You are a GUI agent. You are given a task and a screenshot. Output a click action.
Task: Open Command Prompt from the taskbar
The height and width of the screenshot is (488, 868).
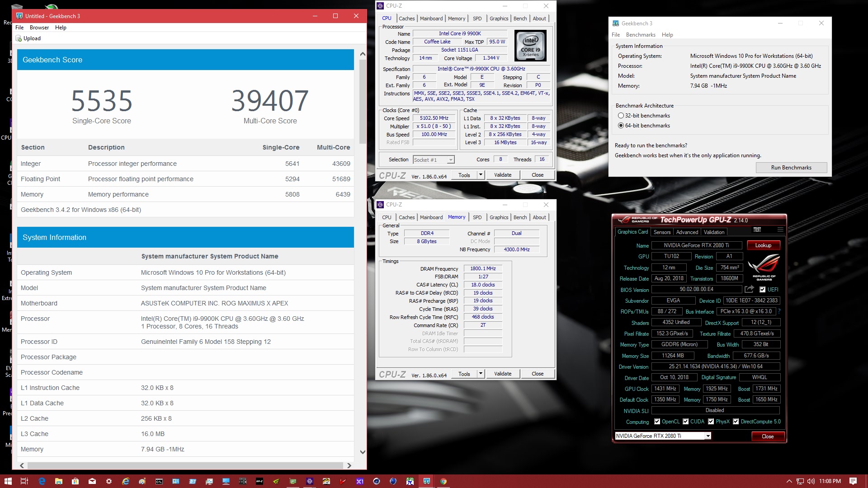coord(159,481)
